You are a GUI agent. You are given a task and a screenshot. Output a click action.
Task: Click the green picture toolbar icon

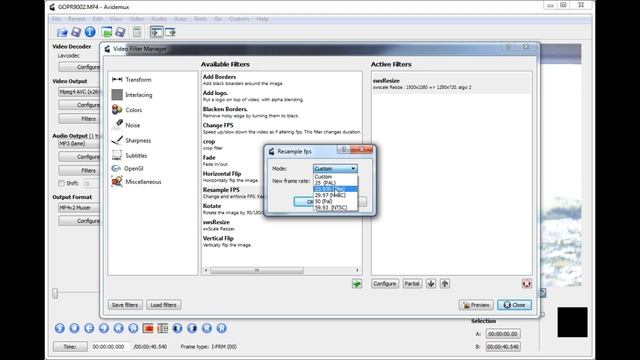[107, 32]
